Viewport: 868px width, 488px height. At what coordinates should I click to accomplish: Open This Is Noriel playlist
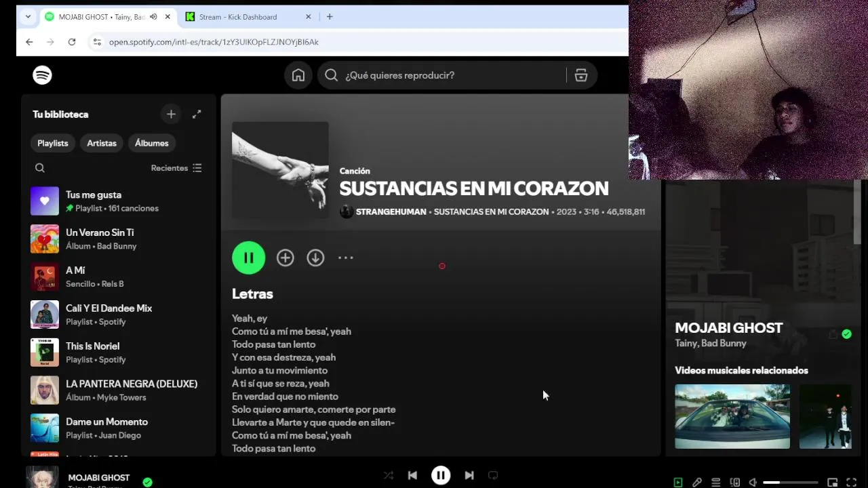coord(119,352)
